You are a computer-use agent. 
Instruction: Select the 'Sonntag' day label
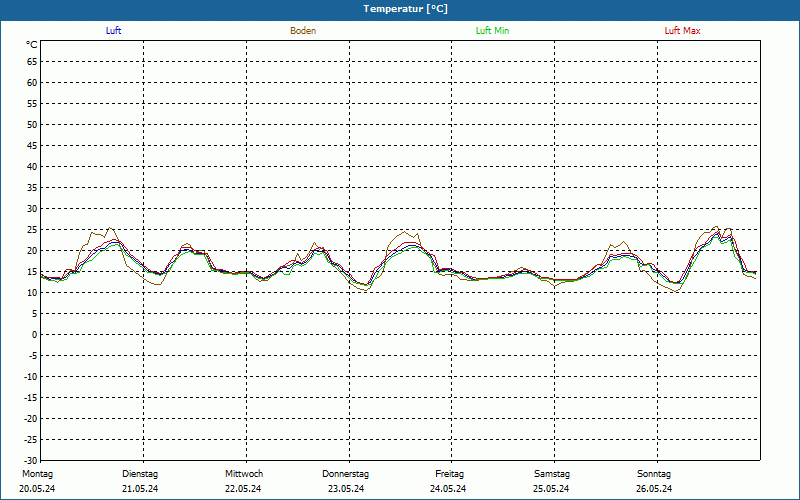[x=654, y=474]
